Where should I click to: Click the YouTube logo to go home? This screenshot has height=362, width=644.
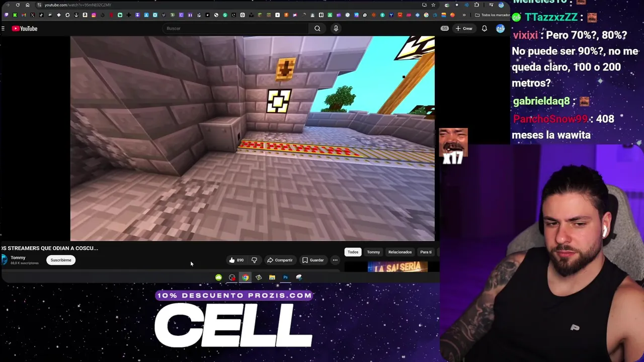pos(25,29)
